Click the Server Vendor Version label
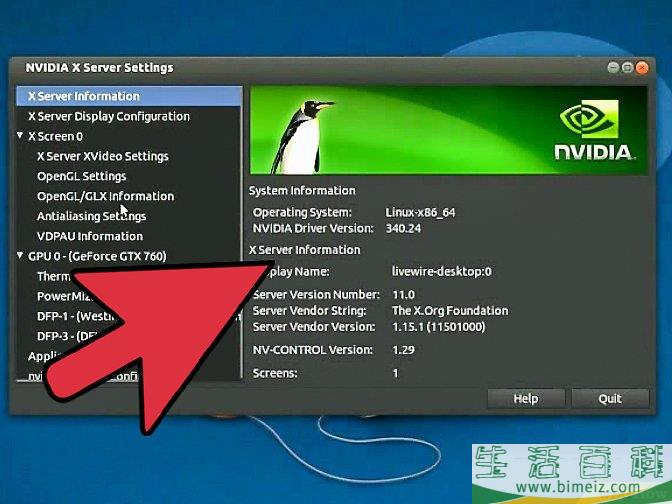This screenshot has height=504, width=672. pos(314,327)
